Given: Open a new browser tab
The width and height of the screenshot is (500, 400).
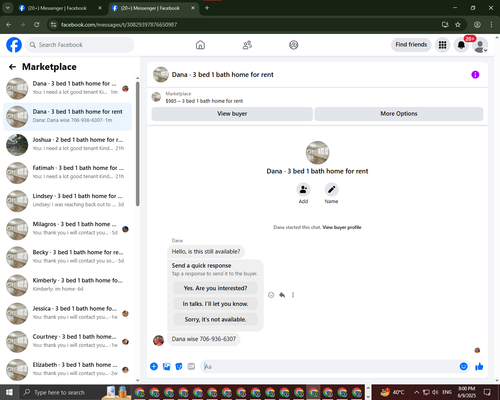Looking at the screenshot, I should click(x=207, y=8).
